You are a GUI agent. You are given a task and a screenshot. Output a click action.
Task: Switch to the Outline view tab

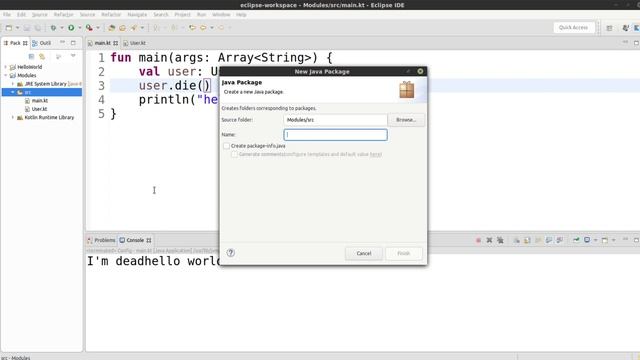click(42, 43)
